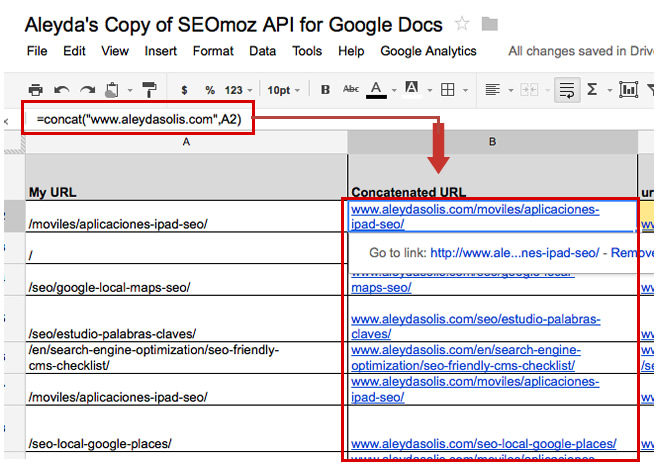Click the merge cells icon
661x464 pixels.
pos(529,90)
